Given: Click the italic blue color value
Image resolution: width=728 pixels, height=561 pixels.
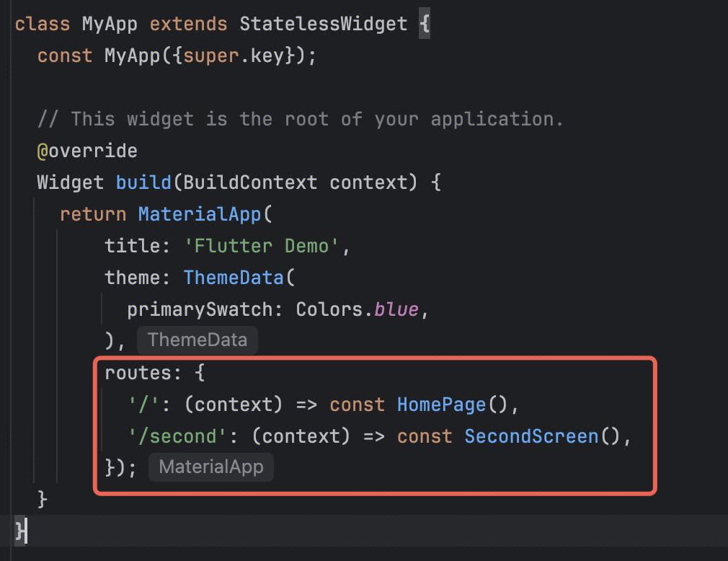Looking at the screenshot, I should (396, 309).
